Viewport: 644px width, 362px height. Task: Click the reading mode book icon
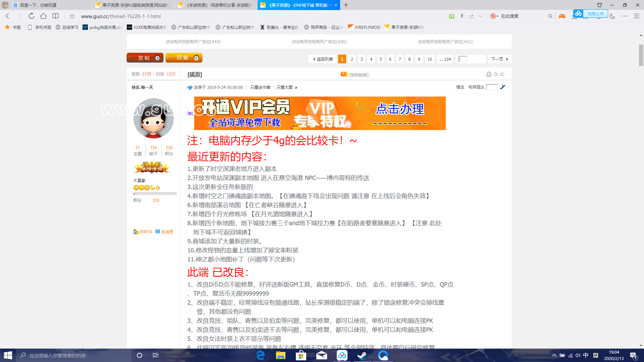click(451, 16)
